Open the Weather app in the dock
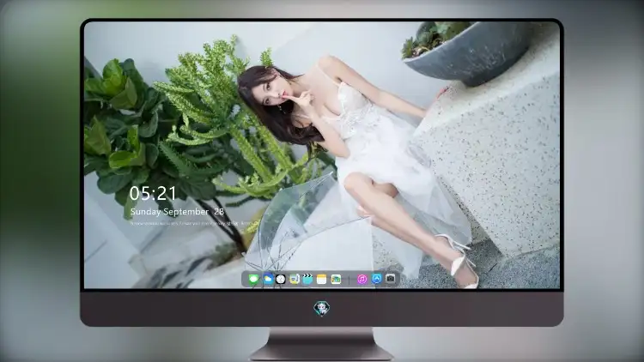Screen dimensions: 644x362 pyautogui.click(x=268, y=280)
